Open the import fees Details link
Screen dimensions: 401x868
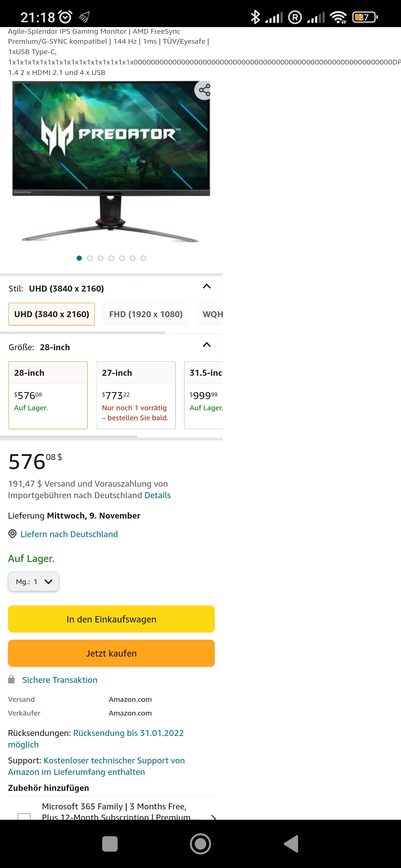tap(157, 495)
